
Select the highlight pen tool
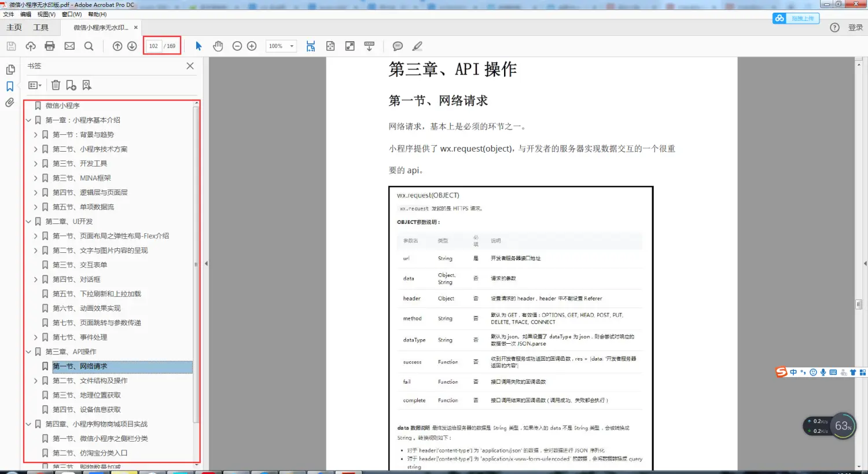[417, 46]
